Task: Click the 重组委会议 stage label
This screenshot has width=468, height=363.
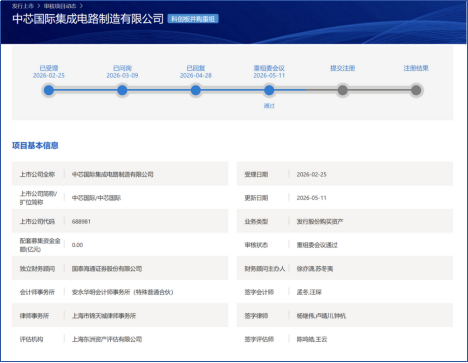Action: click(269, 68)
